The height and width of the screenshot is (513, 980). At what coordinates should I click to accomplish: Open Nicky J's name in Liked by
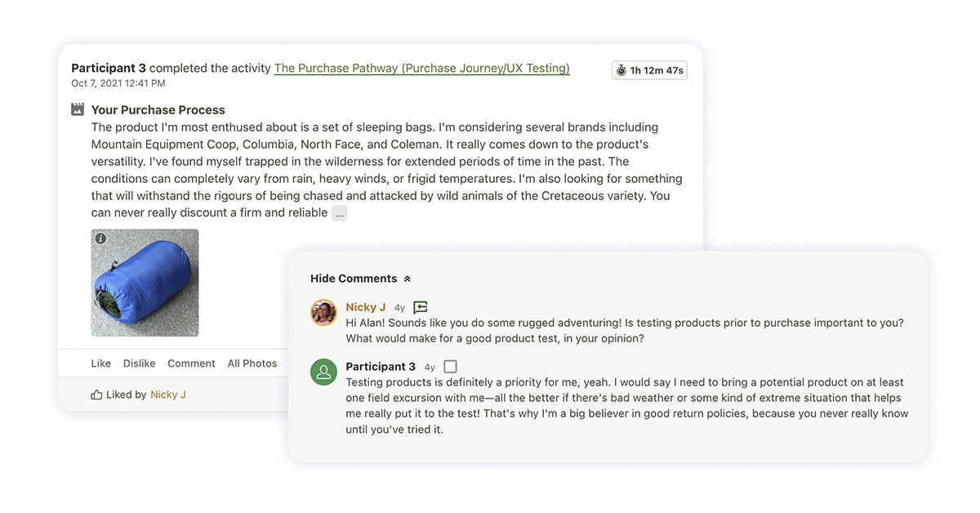point(168,395)
